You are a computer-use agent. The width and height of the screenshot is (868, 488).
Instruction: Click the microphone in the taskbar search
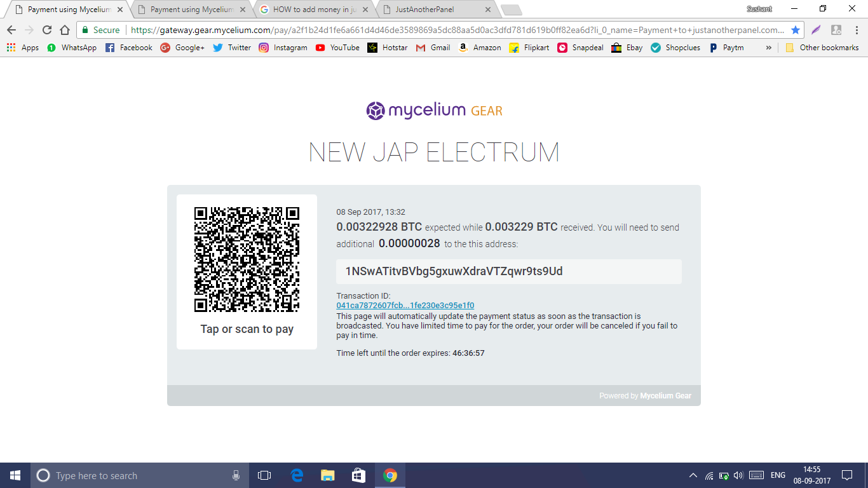point(236,475)
